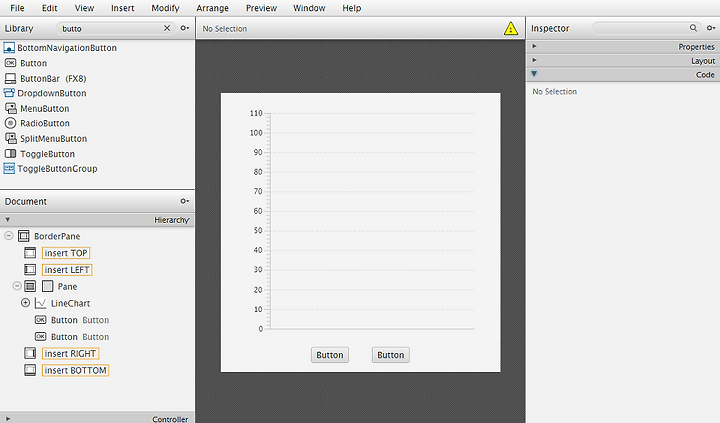Viewport: 720px width, 423px height.
Task: Click the left Button in the canvas
Action: click(x=330, y=355)
